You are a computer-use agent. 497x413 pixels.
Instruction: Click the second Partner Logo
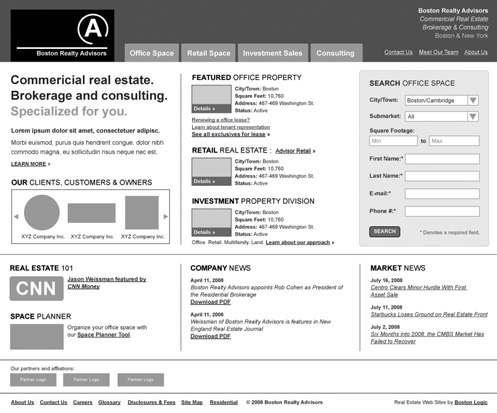point(86,380)
